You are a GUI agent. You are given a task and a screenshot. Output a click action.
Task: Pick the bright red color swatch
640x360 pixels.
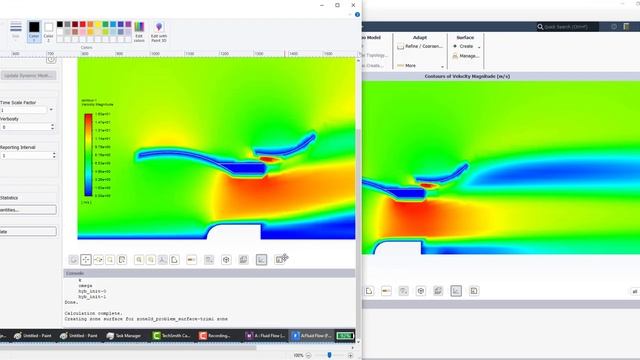click(82, 24)
